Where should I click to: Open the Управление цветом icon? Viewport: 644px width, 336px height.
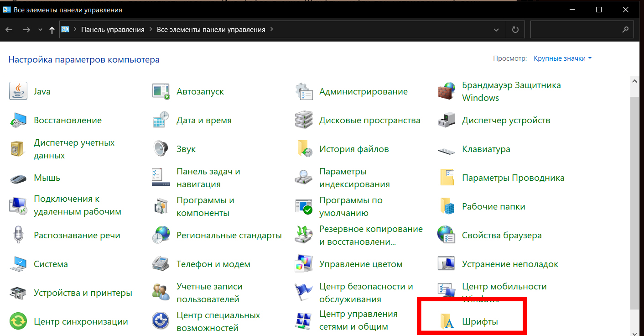click(304, 264)
